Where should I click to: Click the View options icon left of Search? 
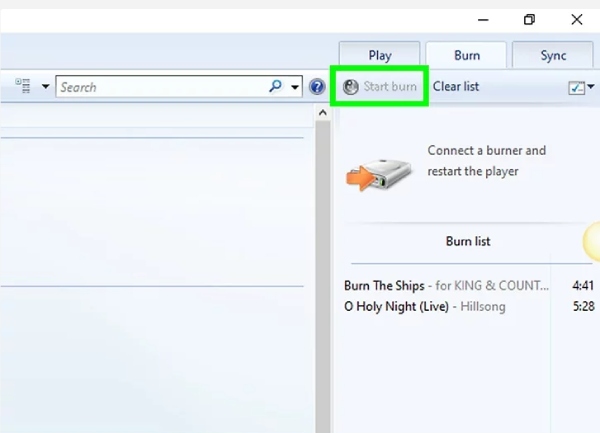(x=22, y=87)
